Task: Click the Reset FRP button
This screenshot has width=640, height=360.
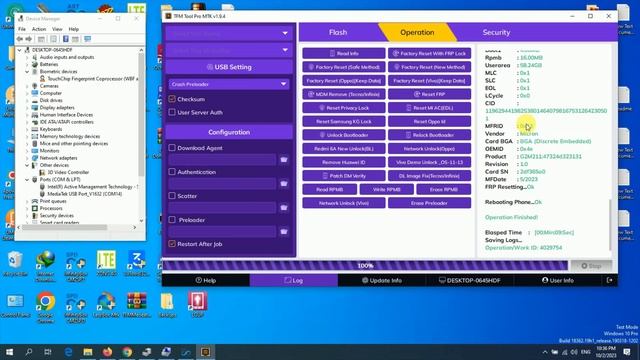Action: 429,94
